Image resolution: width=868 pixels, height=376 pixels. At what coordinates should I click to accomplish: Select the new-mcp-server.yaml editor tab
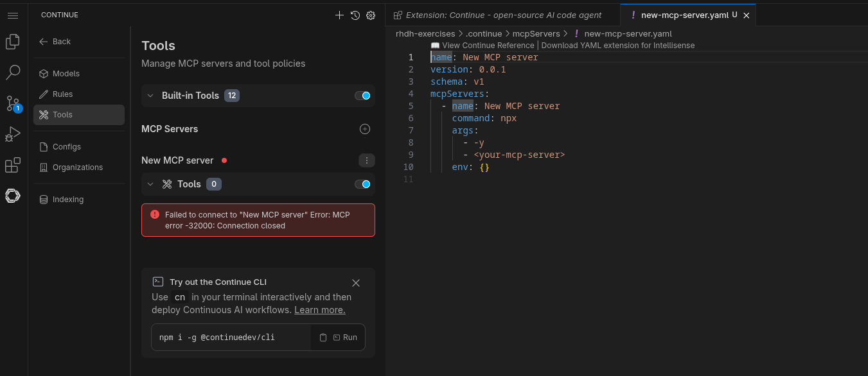click(688, 15)
